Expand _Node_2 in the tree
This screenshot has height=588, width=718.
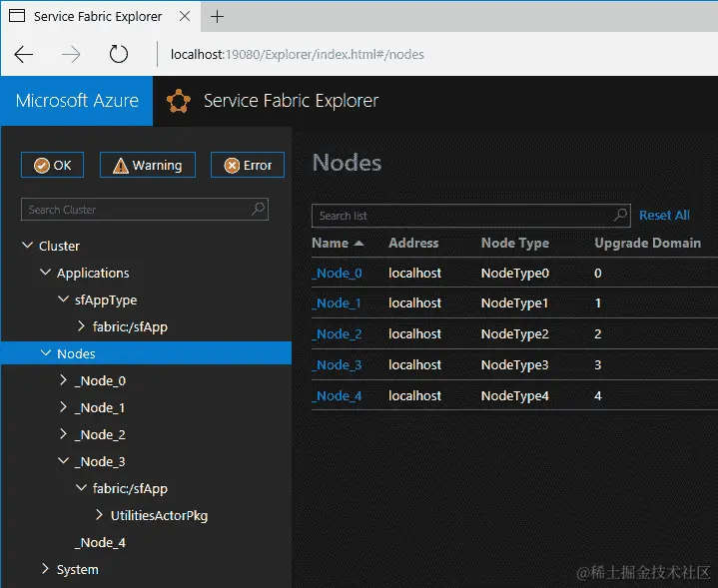click(63, 434)
